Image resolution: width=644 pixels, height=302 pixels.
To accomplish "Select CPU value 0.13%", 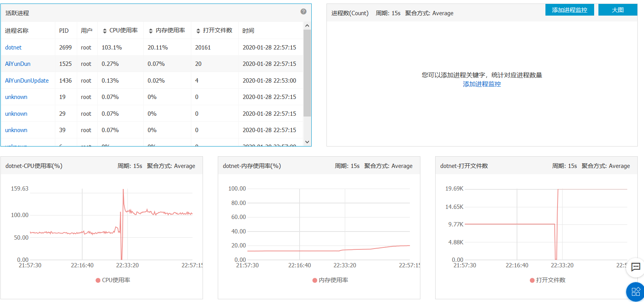I will pyautogui.click(x=110, y=81).
